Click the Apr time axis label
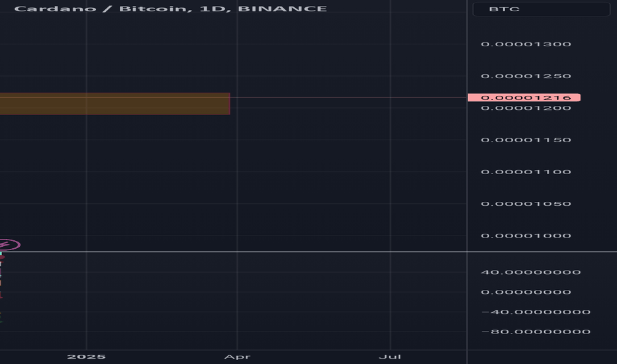This screenshot has height=364, width=617. (237, 357)
